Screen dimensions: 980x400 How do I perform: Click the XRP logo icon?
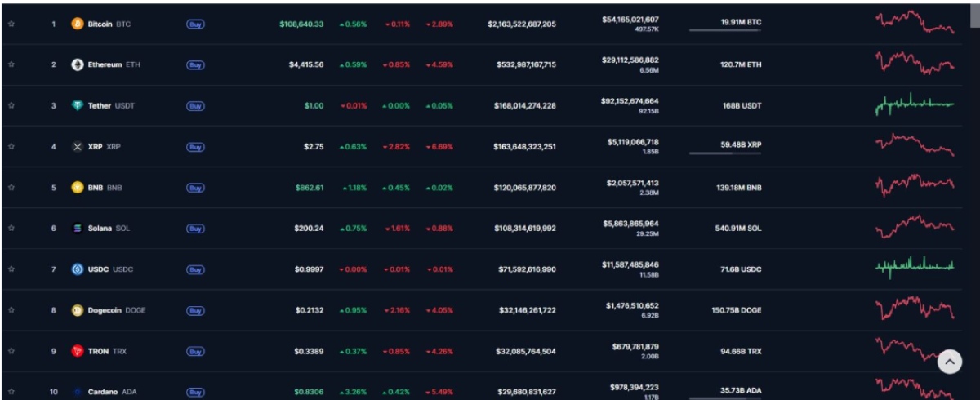tap(78, 147)
